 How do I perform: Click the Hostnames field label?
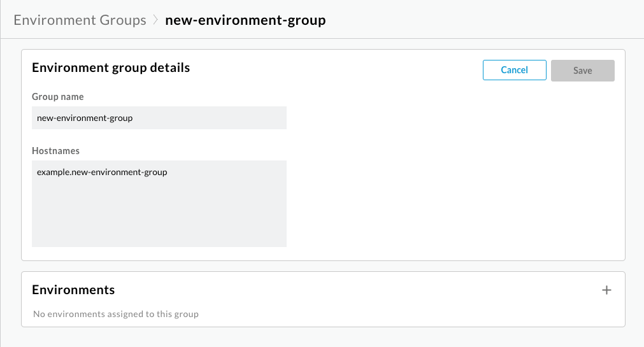coord(55,151)
